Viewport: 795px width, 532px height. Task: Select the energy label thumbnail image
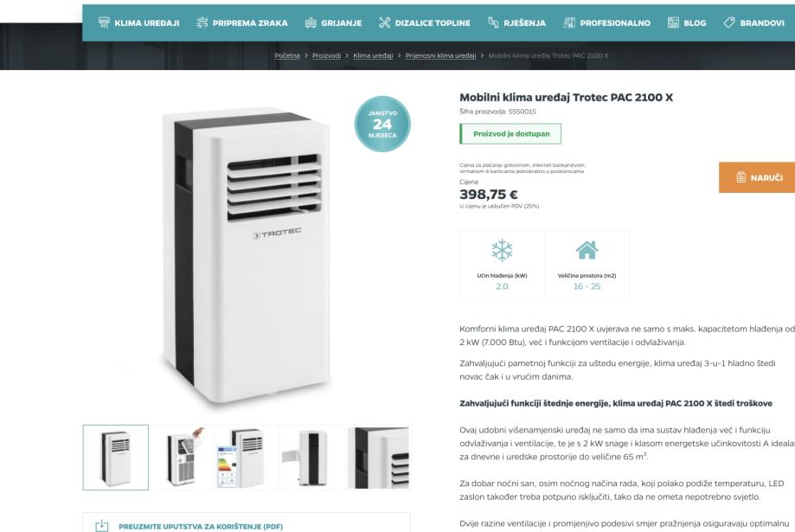click(x=247, y=458)
